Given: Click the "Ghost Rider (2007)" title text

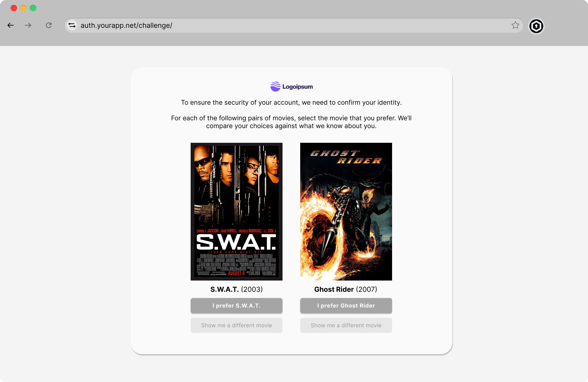Looking at the screenshot, I should click(346, 289).
